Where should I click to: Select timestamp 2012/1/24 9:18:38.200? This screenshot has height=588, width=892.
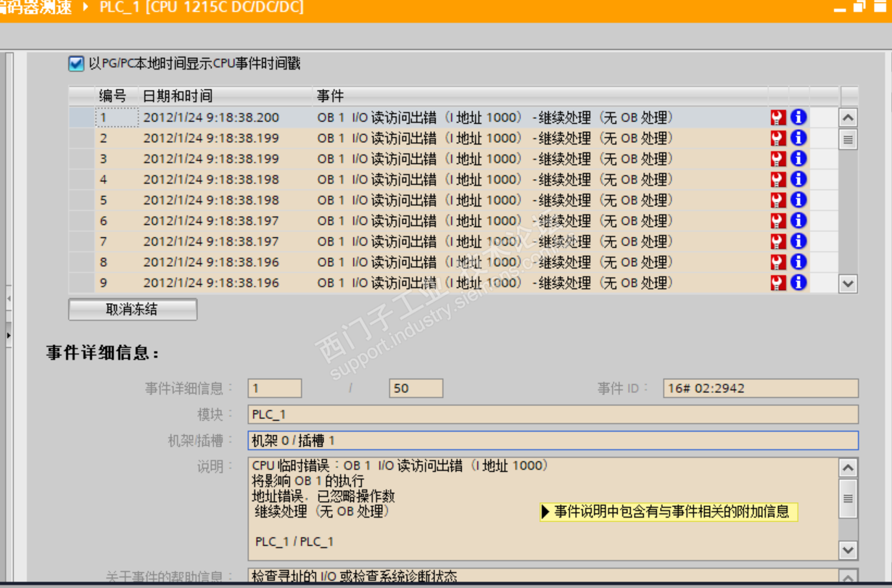coord(211,117)
